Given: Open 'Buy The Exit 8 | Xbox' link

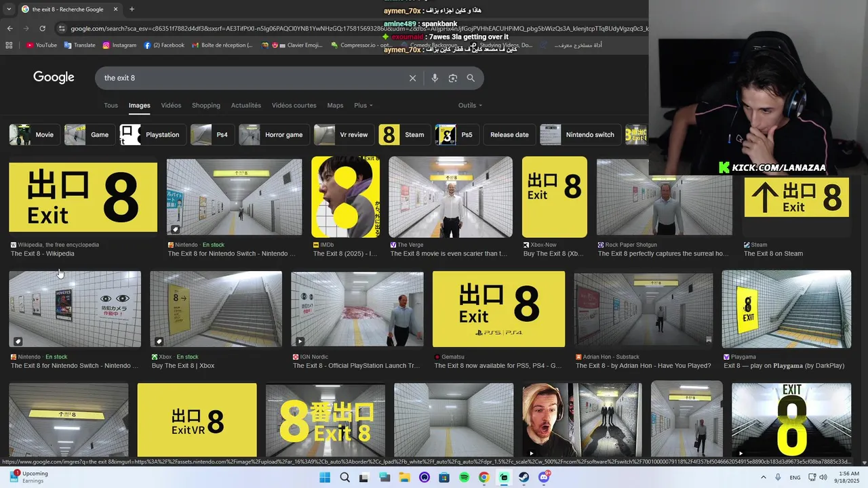Looking at the screenshot, I should coord(183,366).
